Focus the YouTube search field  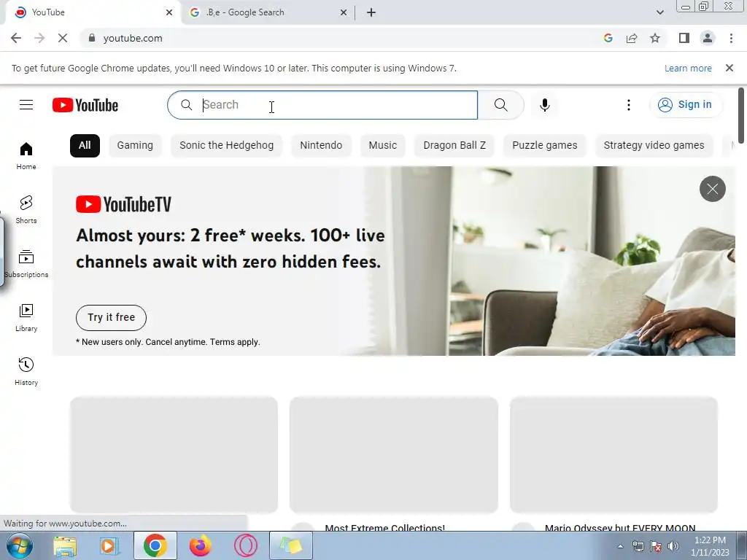tap(322, 105)
